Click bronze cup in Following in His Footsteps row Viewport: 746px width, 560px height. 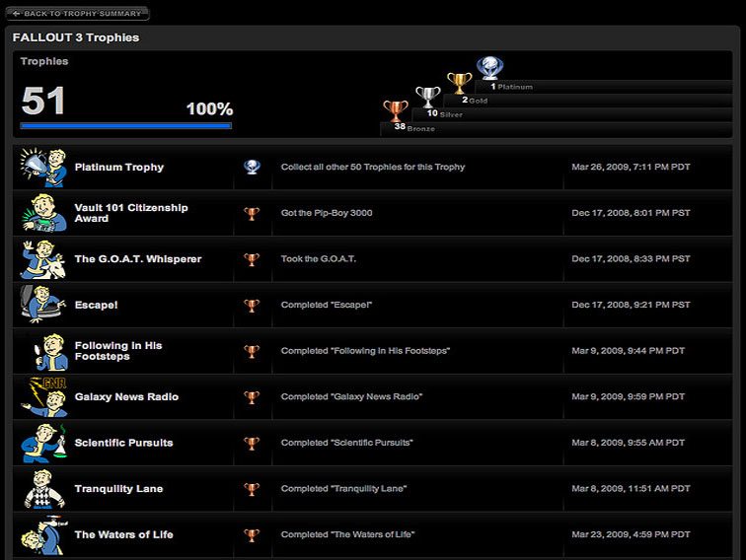tap(252, 351)
